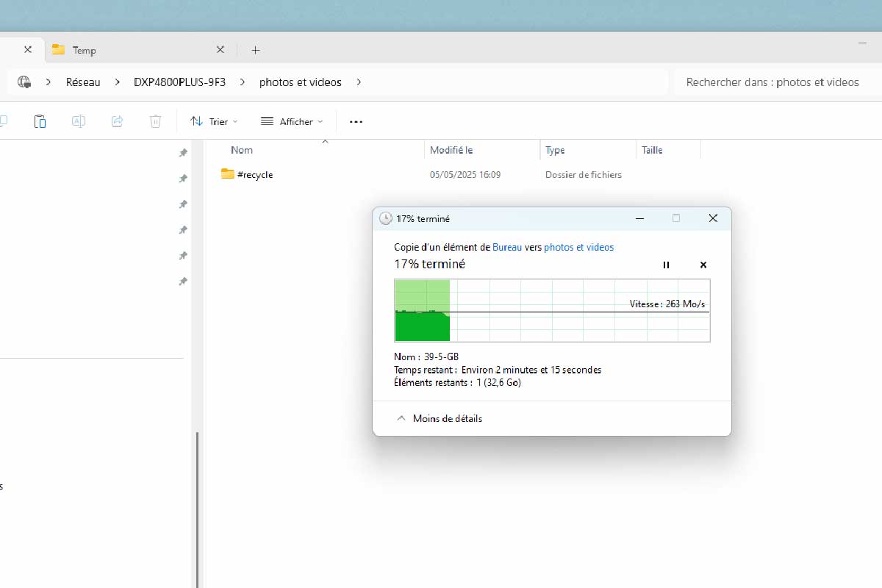The width and height of the screenshot is (882, 588).
Task: Click the copy speed progress graph
Action: tap(552, 310)
